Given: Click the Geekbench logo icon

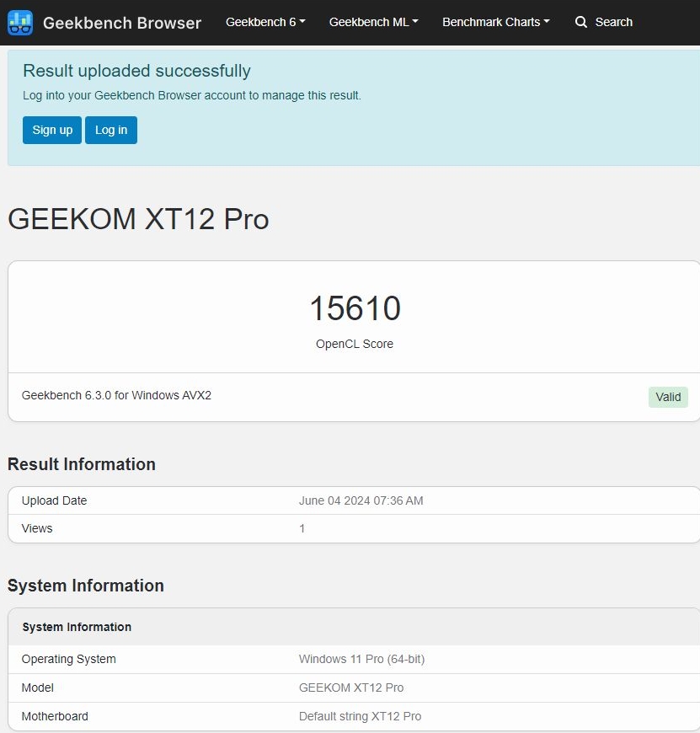Looking at the screenshot, I should click(20, 23).
